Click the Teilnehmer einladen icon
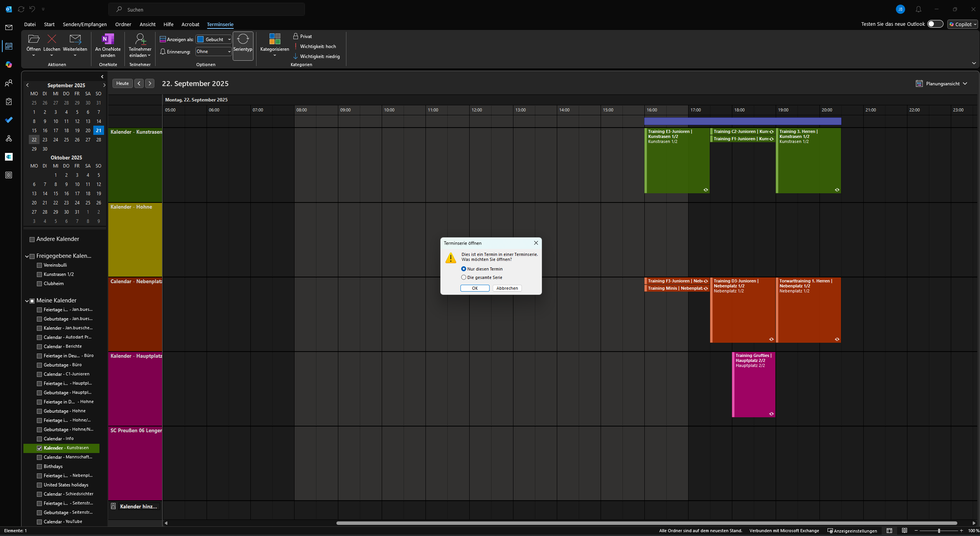Viewport: 980px width, 536px height. pos(140,39)
